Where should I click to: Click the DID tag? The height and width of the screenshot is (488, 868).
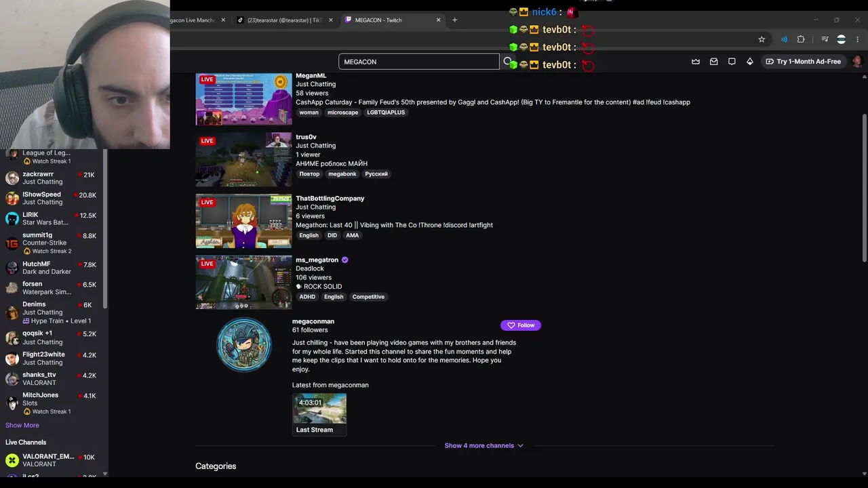tap(332, 235)
